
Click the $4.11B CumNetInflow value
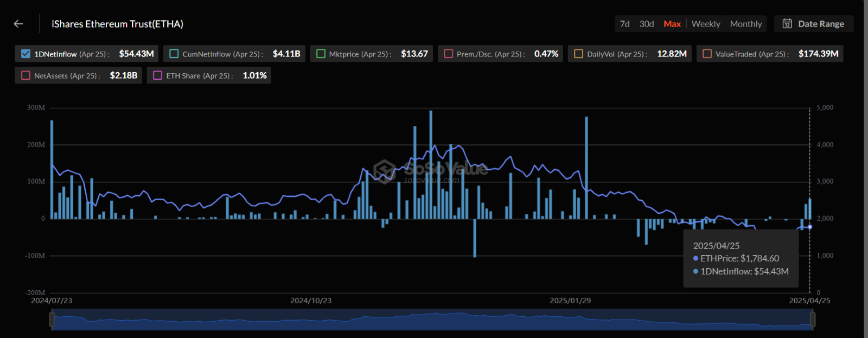[286, 54]
